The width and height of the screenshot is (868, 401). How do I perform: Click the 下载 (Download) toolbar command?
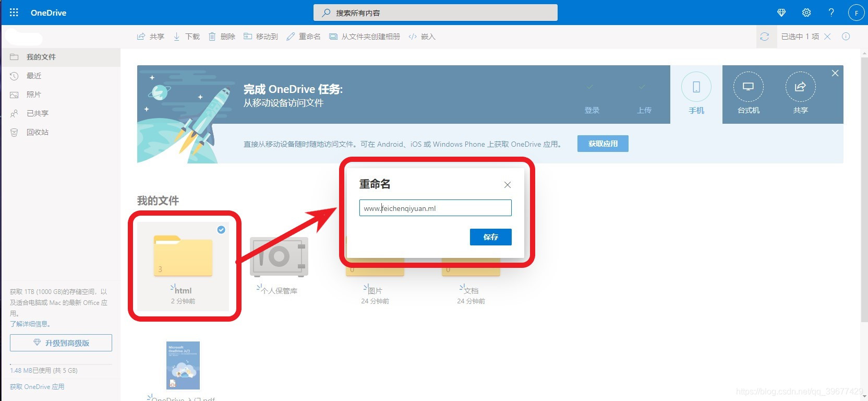pos(186,37)
